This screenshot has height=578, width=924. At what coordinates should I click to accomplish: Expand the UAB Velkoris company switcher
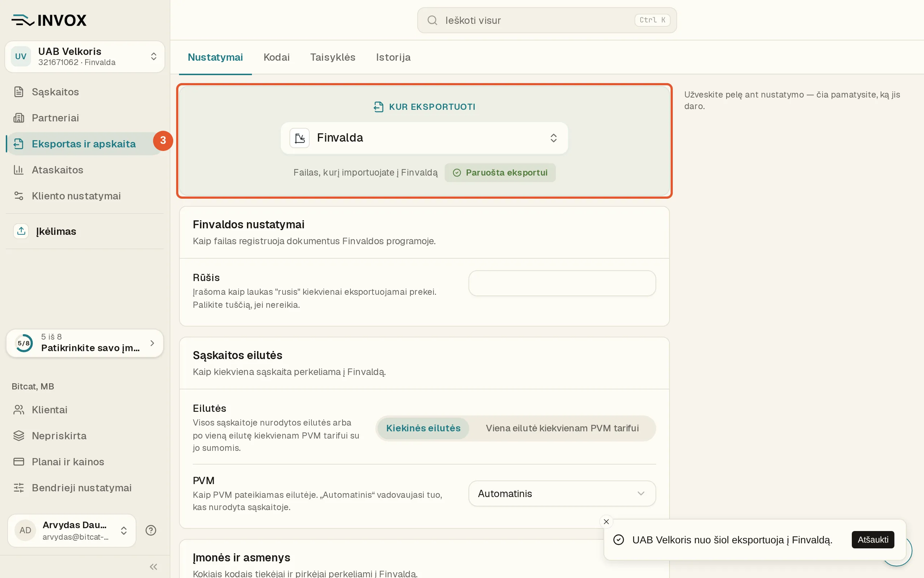tap(85, 57)
